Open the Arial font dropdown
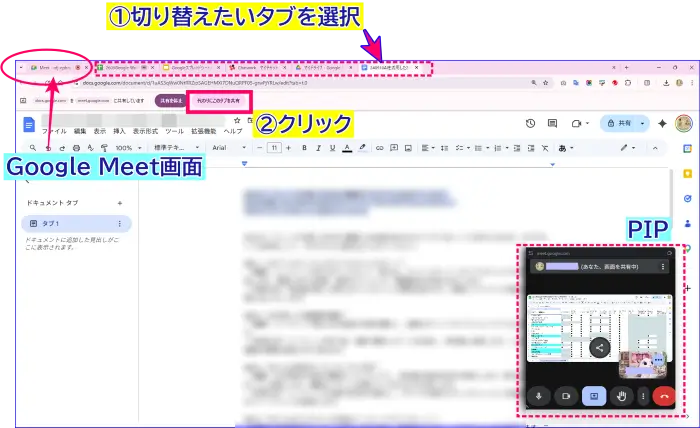The height and width of the screenshot is (428, 700). pyautogui.click(x=229, y=148)
